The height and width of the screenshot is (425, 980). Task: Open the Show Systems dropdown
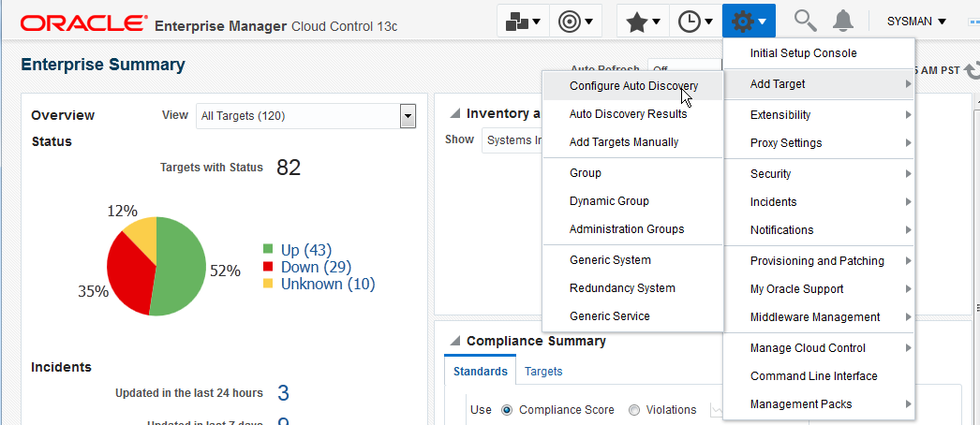pyautogui.click(x=513, y=140)
